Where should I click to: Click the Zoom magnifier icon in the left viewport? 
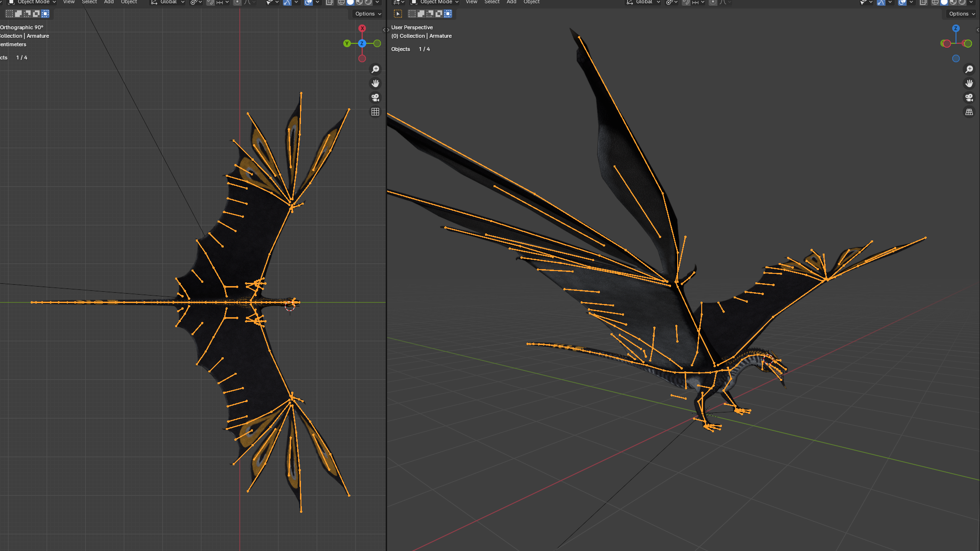375,69
